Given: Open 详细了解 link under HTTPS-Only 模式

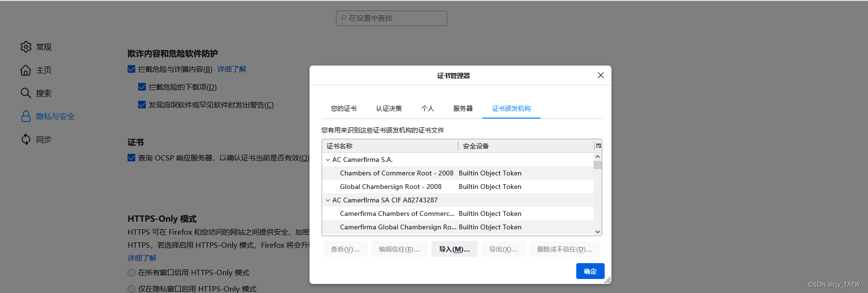Looking at the screenshot, I should [142, 258].
